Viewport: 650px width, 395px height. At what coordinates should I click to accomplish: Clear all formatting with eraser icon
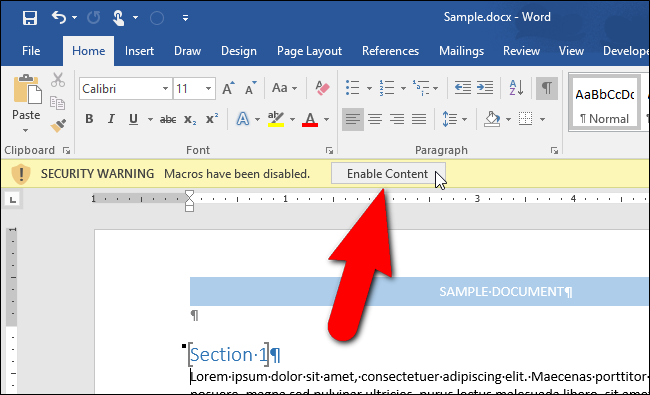tap(322, 88)
